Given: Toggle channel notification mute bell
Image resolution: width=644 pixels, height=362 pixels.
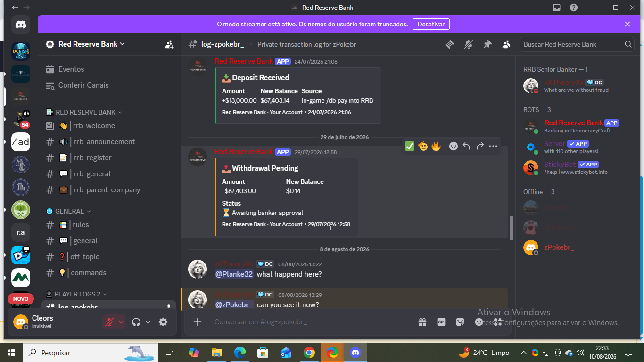Looking at the screenshot, I should [x=469, y=44].
